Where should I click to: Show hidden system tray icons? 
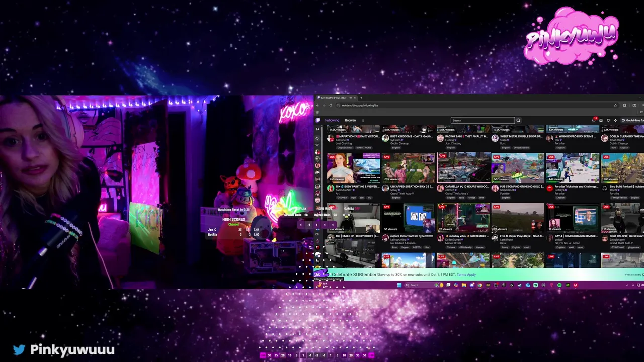point(627,285)
